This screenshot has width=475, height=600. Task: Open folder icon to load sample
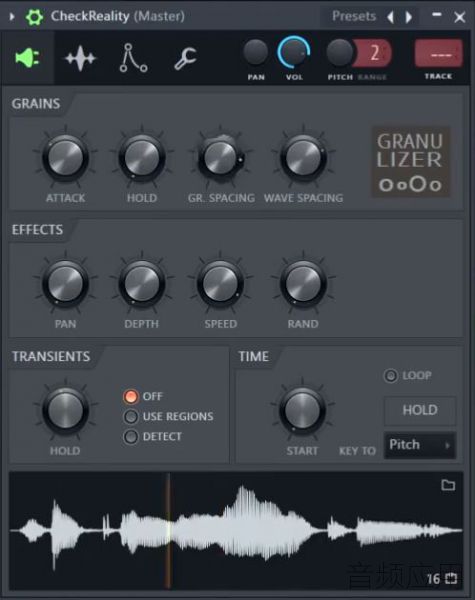click(x=448, y=485)
